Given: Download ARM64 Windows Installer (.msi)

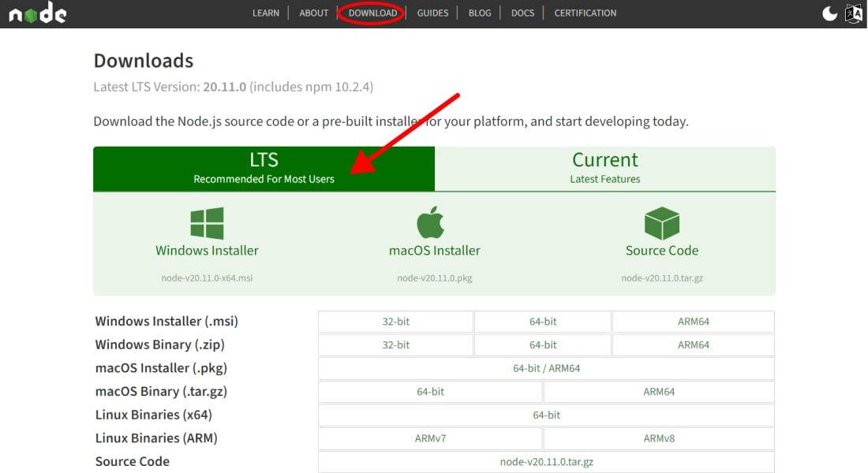Looking at the screenshot, I should coord(694,322).
